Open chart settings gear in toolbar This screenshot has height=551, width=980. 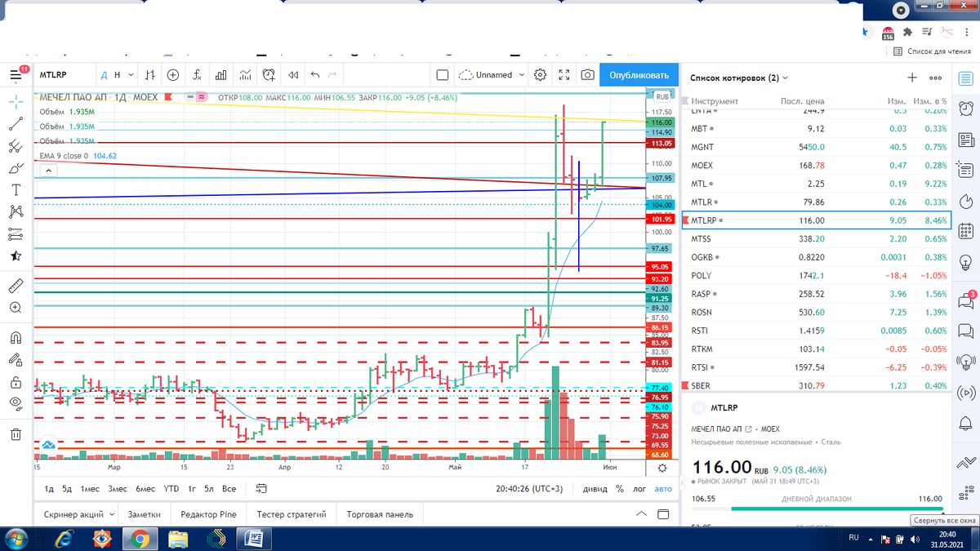pos(540,74)
